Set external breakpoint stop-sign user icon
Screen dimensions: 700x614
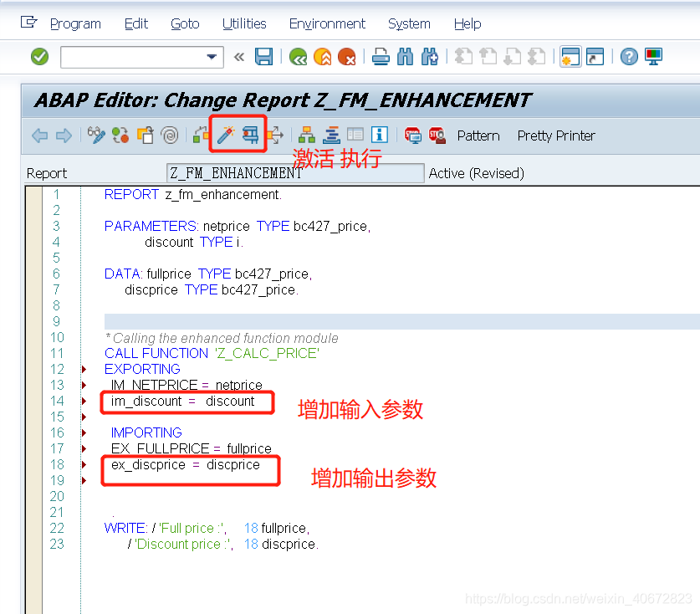pos(437,135)
